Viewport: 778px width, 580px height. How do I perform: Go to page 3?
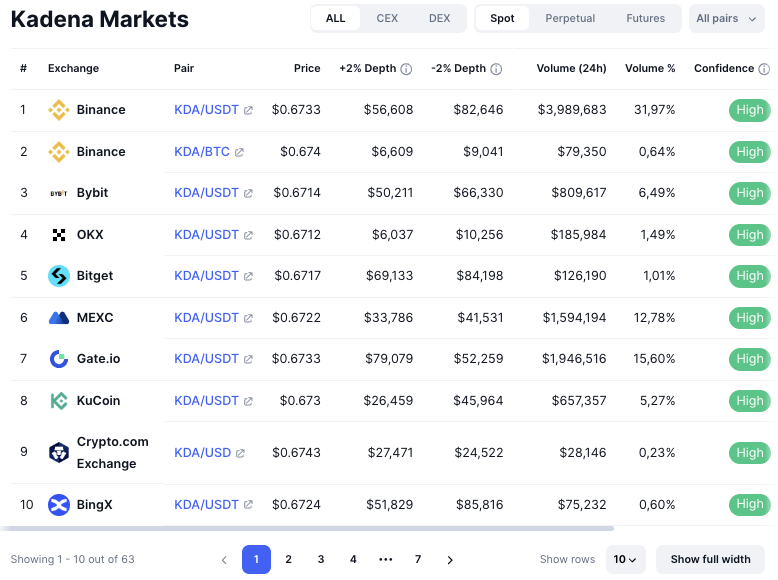321,559
